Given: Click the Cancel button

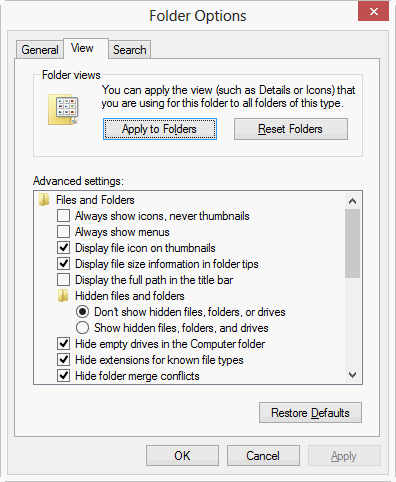Looking at the screenshot, I should pyautogui.click(x=263, y=456).
